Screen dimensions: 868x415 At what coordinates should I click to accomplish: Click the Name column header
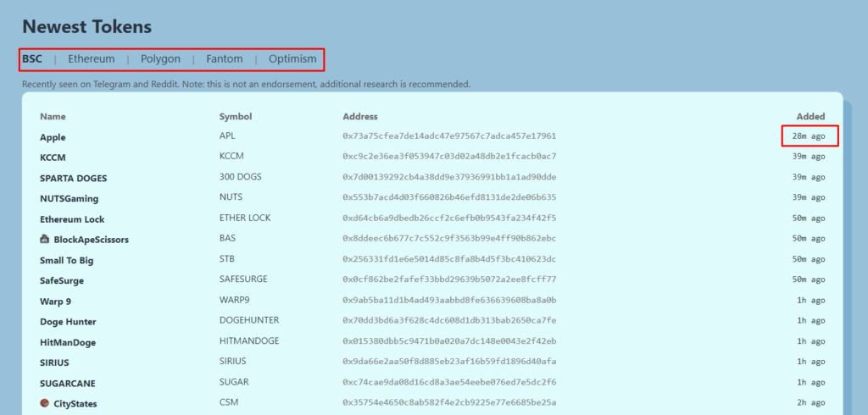tap(53, 117)
